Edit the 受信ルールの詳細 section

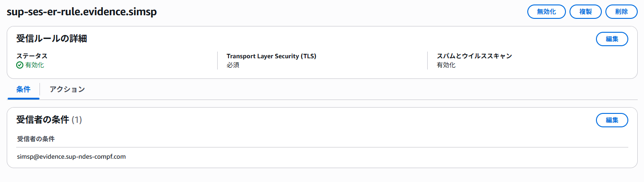612,39
